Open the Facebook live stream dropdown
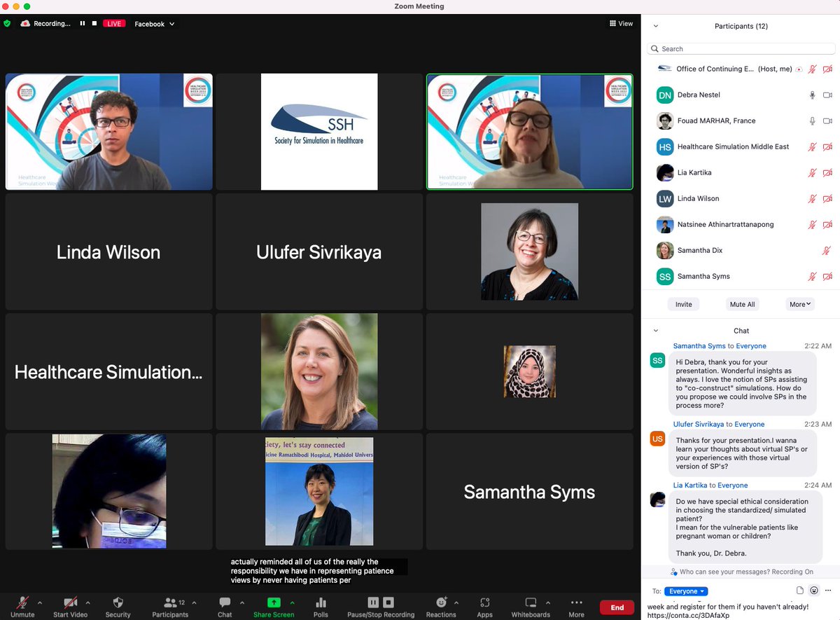 154,24
